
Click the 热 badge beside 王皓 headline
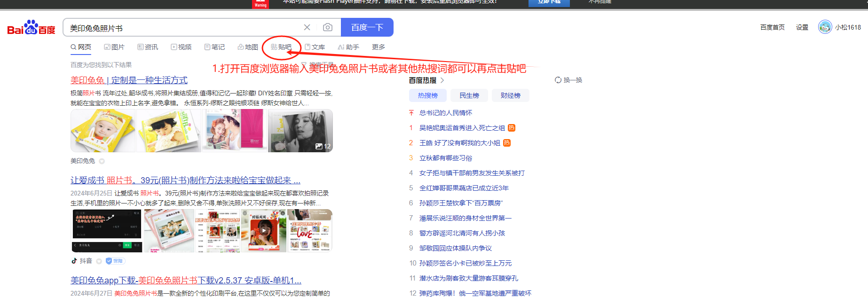507,143
